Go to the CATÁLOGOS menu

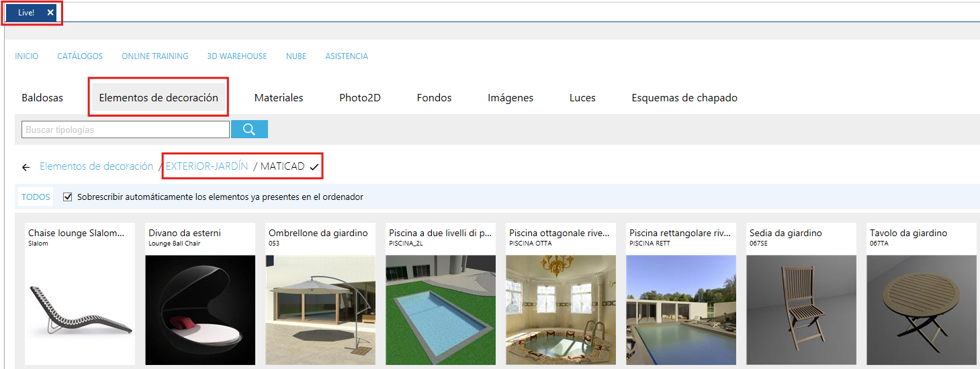[80, 56]
